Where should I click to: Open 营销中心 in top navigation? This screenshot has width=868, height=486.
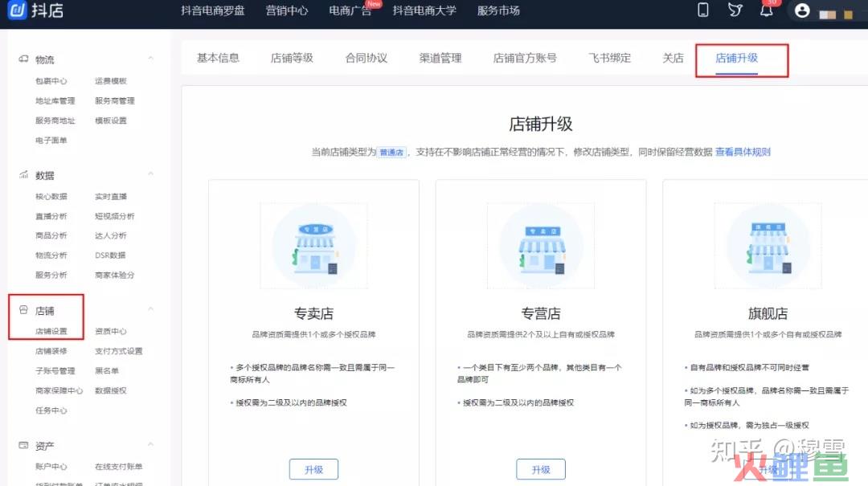click(287, 10)
